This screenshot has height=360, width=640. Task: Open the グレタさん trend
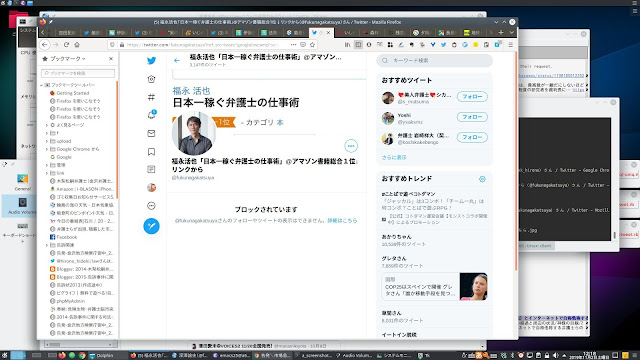(x=393, y=259)
